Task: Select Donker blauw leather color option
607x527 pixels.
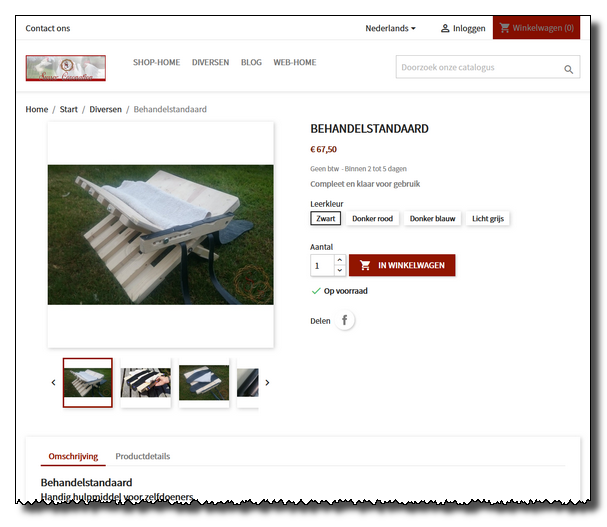Action: (432, 218)
